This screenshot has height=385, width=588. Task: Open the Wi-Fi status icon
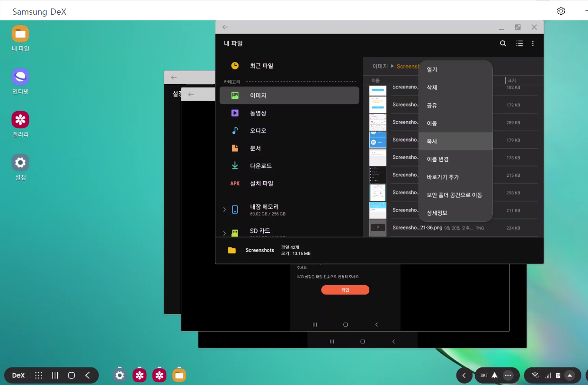tap(535, 376)
